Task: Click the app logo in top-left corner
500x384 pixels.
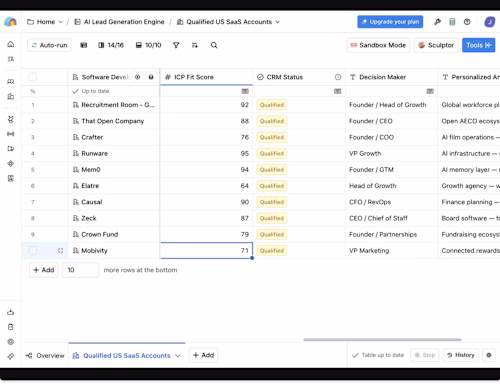Action: coord(10,22)
